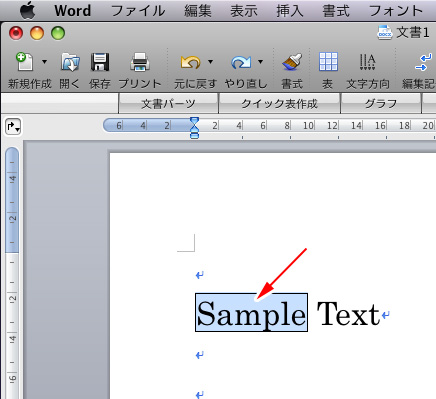Viewport: 436px width, 399px height.
Task: Click the vertical ruler
Action: [12, 272]
